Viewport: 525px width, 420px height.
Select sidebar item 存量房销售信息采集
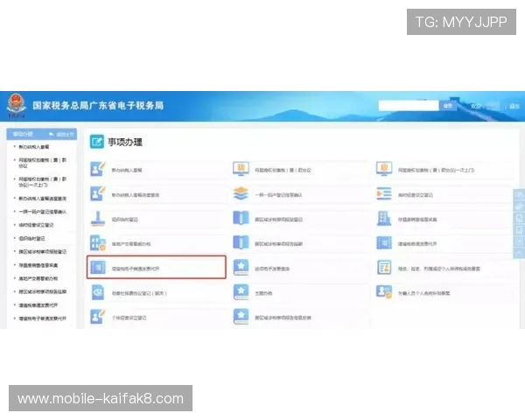pos(38,265)
